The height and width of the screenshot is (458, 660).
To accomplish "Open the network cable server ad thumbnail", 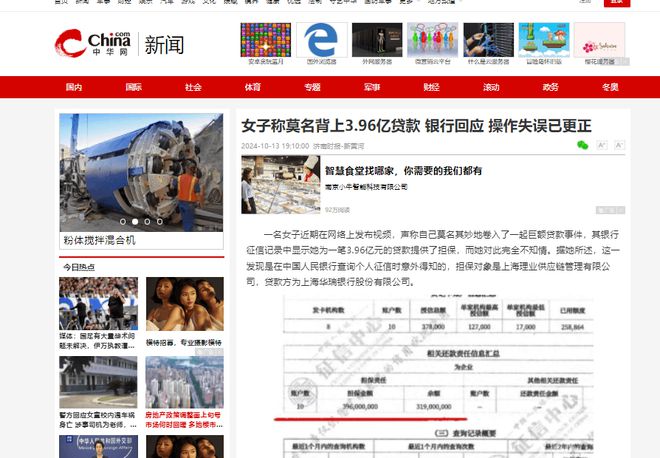I will point(488,40).
